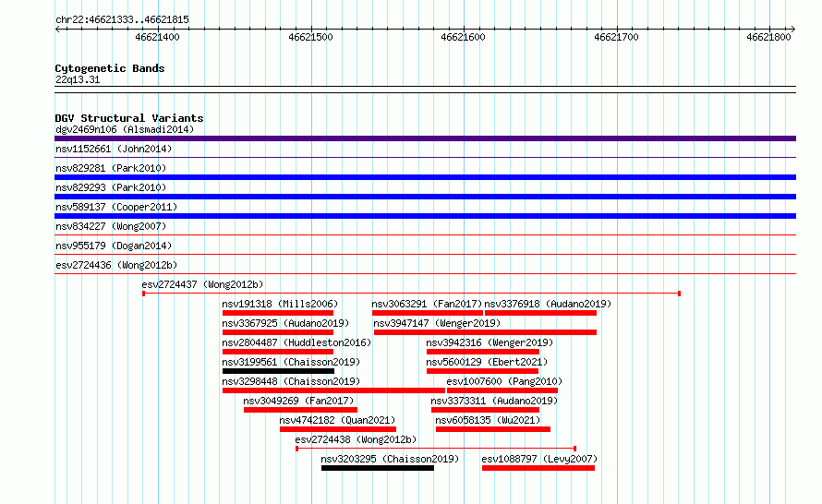The width and height of the screenshot is (822, 504).
Task: Click the nsv4742182 (Quan2021) label
Action: (x=337, y=420)
